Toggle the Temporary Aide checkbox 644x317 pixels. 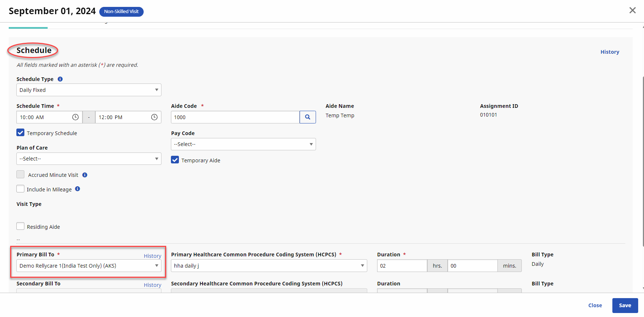click(x=175, y=160)
